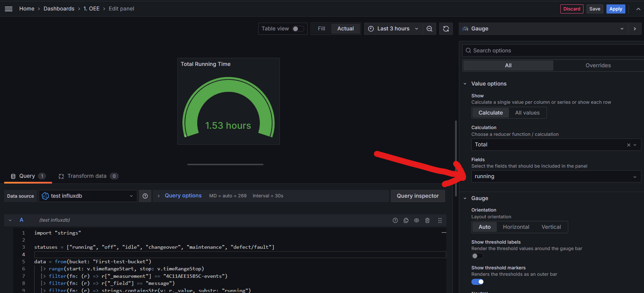This screenshot has width=644, height=293.
Task: Set orientation to Vertical
Action: coord(551,227)
